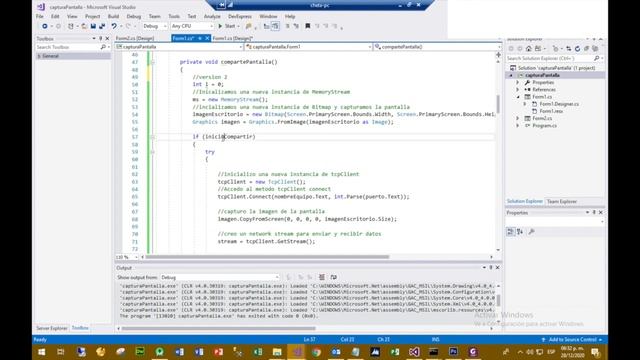Switch to the Team Explorer tab
Viewport: 640px width, 360px height.
tap(562, 202)
